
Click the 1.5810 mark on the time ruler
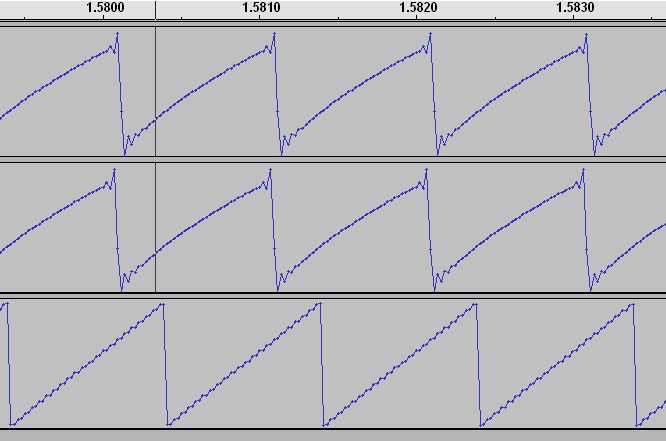click(x=262, y=7)
